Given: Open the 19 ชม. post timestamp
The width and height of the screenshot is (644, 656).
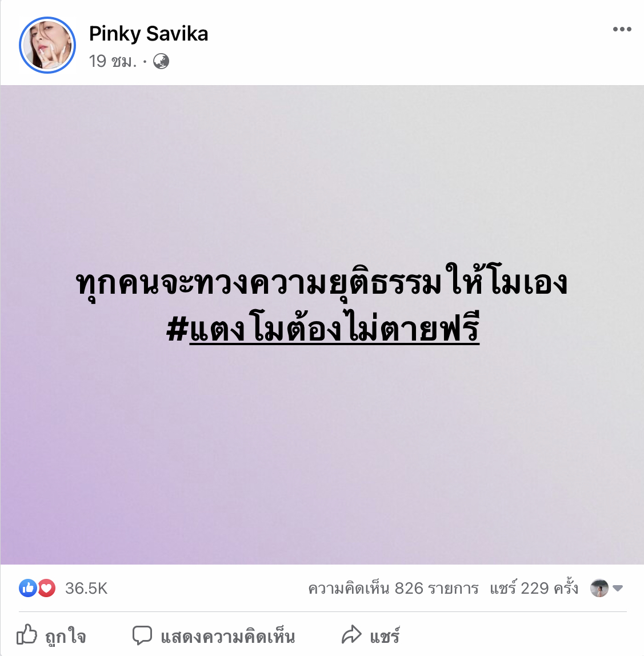Looking at the screenshot, I should pos(113,62).
